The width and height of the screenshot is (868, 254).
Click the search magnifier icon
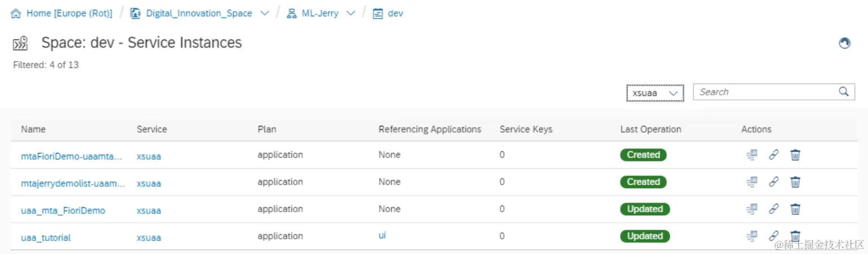(843, 92)
